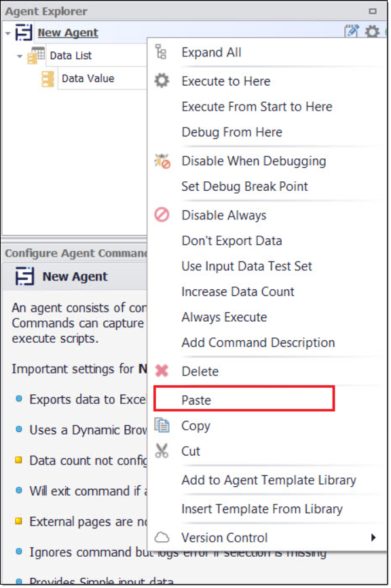Image resolution: width=391 pixels, height=588 pixels.
Task: Click the Expand All tree icon
Action: pyautogui.click(x=161, y=52)
